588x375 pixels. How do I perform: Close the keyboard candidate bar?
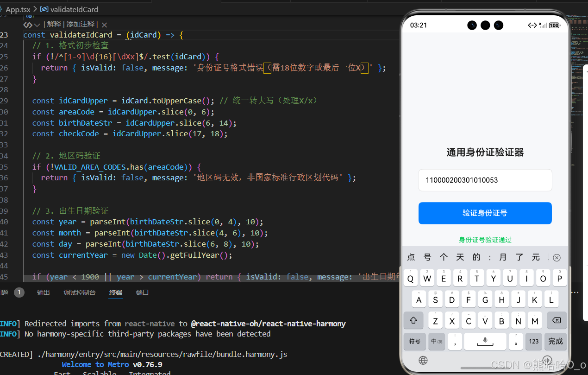(557, 258)
